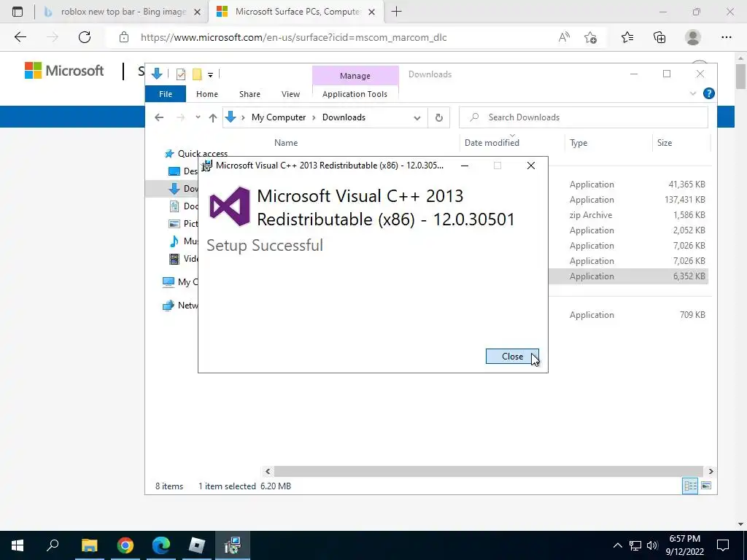Go back in File Explorer navigation
Image resolution: width=747 pixels, height=560 pixels.
[159, 117]
